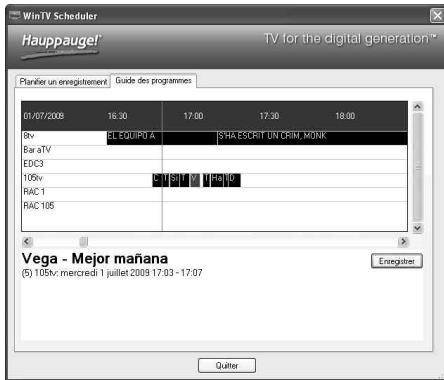Click the Bar aTV channel label
The height and width of the screenshot is (380, 444).
(x=37, y=150)
